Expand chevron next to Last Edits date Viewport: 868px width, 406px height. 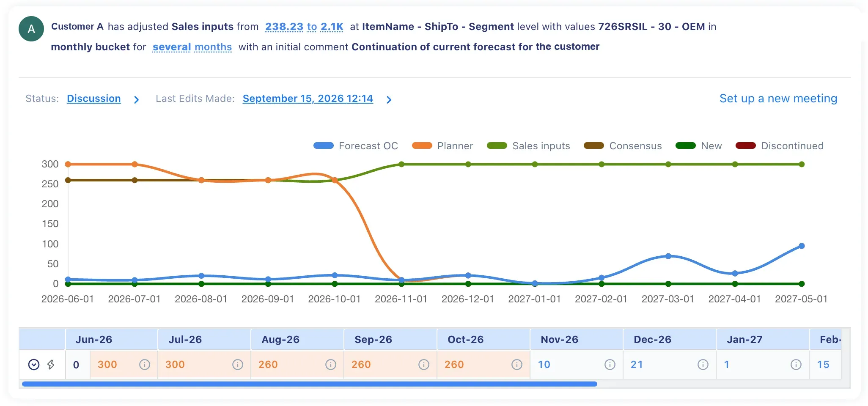coord(389,100)
